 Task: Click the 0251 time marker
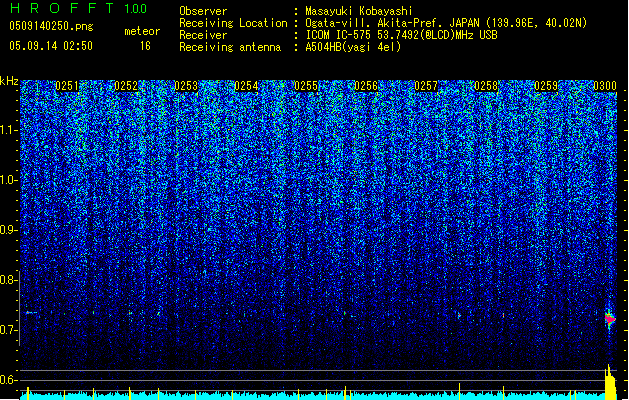[67, 86]
